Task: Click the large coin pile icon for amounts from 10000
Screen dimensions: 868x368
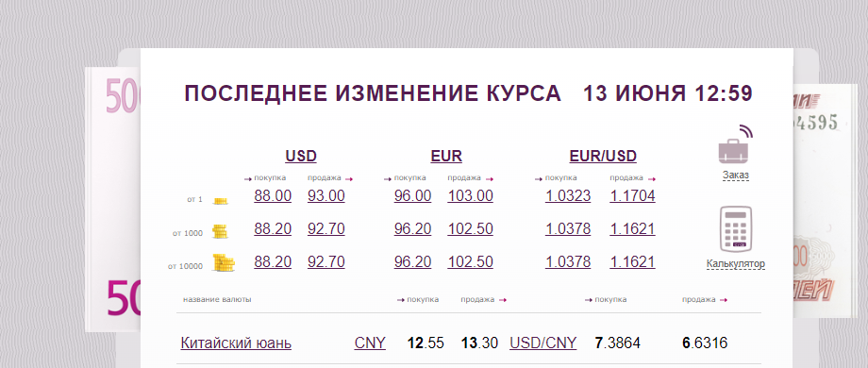Action: (224, 263)
